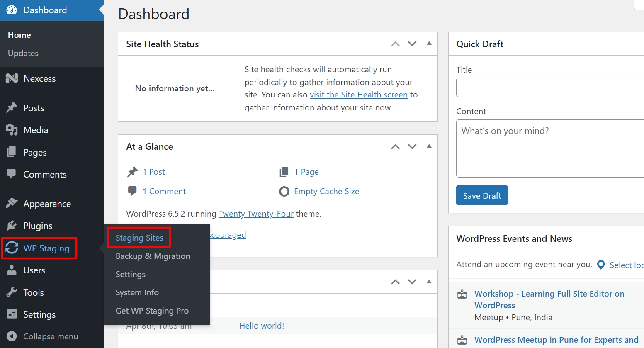Click the Nexcess logo icon
The height and width of the screenshot is (348, 644).
(x=12, y=78)
